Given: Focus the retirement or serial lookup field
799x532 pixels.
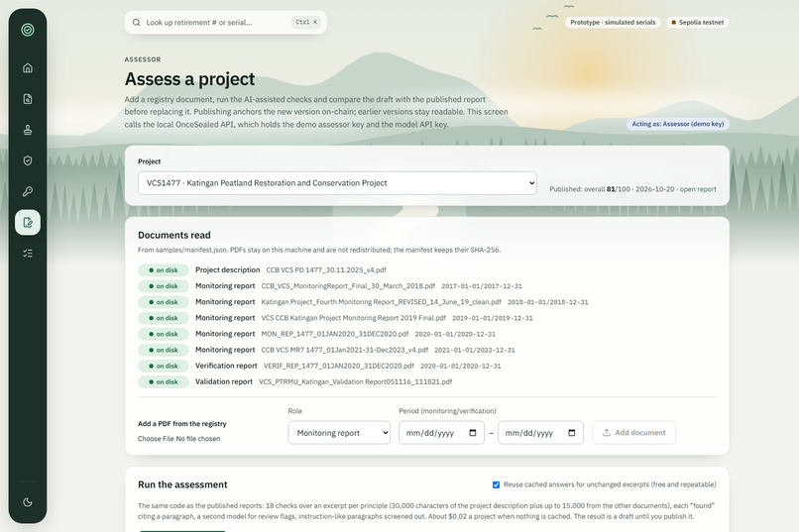Looking at the screenshot, I should [x=225, y=23].
